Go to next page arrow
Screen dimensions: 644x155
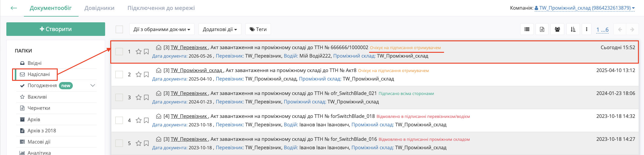tap(632, 30)
